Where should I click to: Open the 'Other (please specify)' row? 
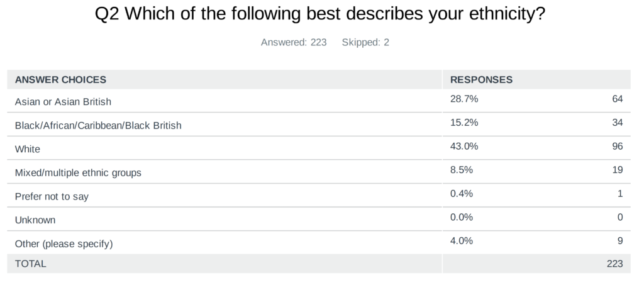pos(319,243)
